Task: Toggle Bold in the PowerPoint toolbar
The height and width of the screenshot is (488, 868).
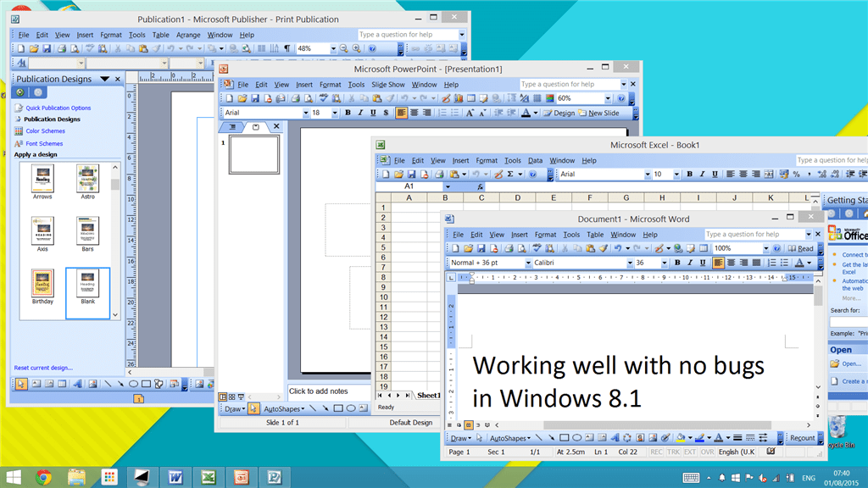Action: pos(348,113)
